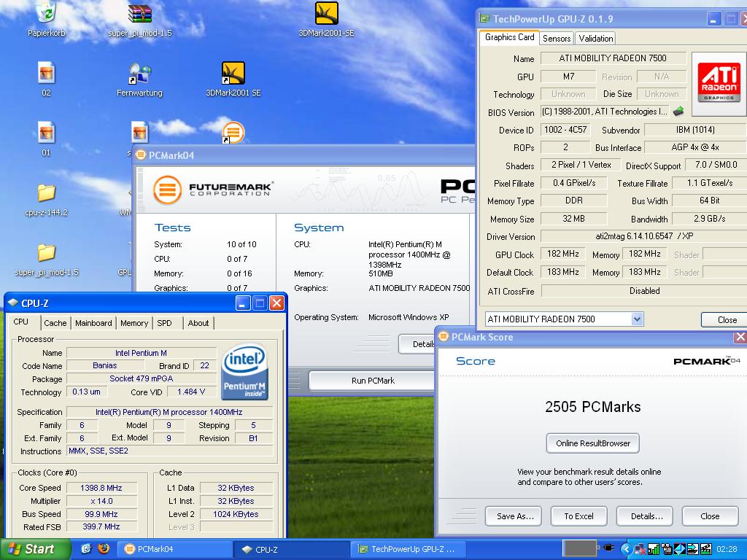Click the Level 2 cache value 1024 KBytes
The image size is (747, 560).
(x=236, y=514)
